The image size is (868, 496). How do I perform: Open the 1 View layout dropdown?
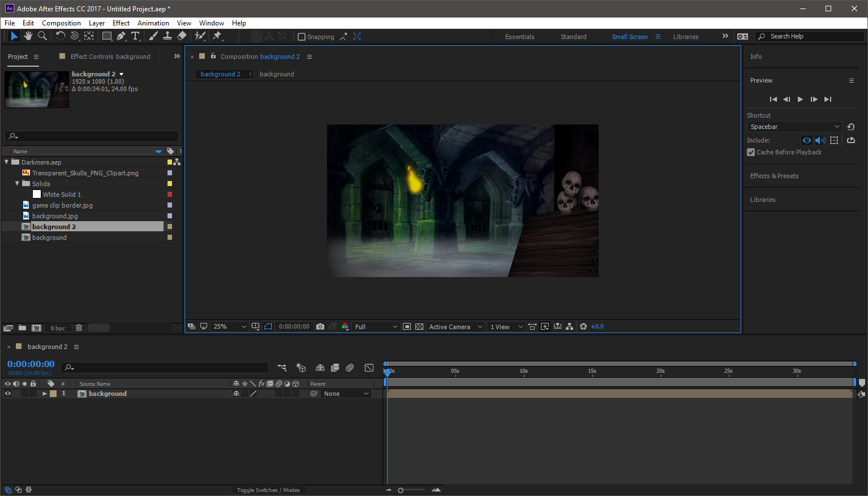click(506, 327)
